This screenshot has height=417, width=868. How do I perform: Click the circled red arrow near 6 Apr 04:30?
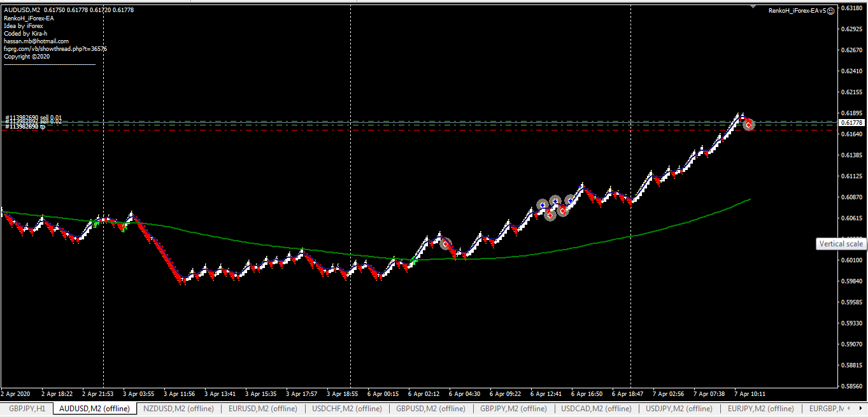point(445,244)
